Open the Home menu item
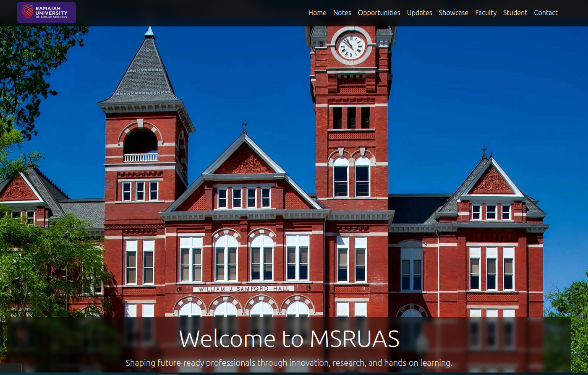588x375 pixels. [x=317, y=13]
